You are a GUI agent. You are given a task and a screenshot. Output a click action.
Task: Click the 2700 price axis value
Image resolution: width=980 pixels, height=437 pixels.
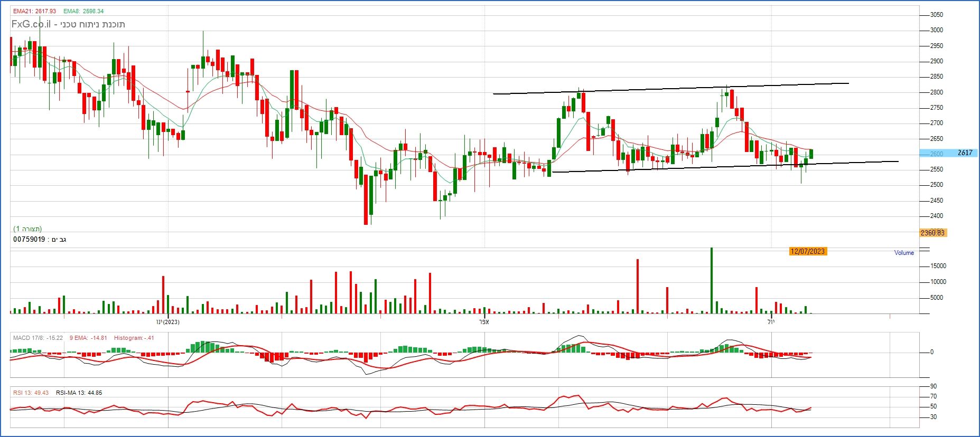pyautogui.click(x=937, y=123)
